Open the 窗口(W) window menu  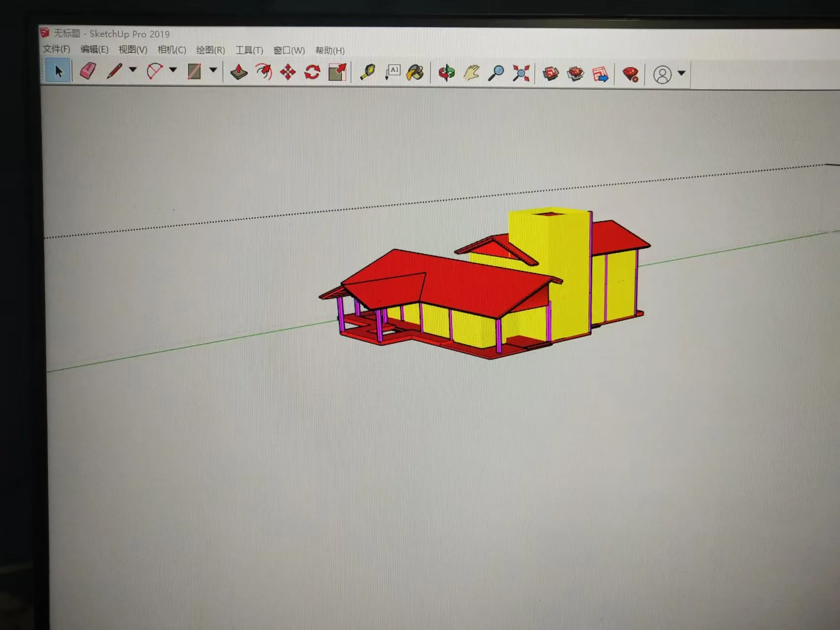click(289, 50)
